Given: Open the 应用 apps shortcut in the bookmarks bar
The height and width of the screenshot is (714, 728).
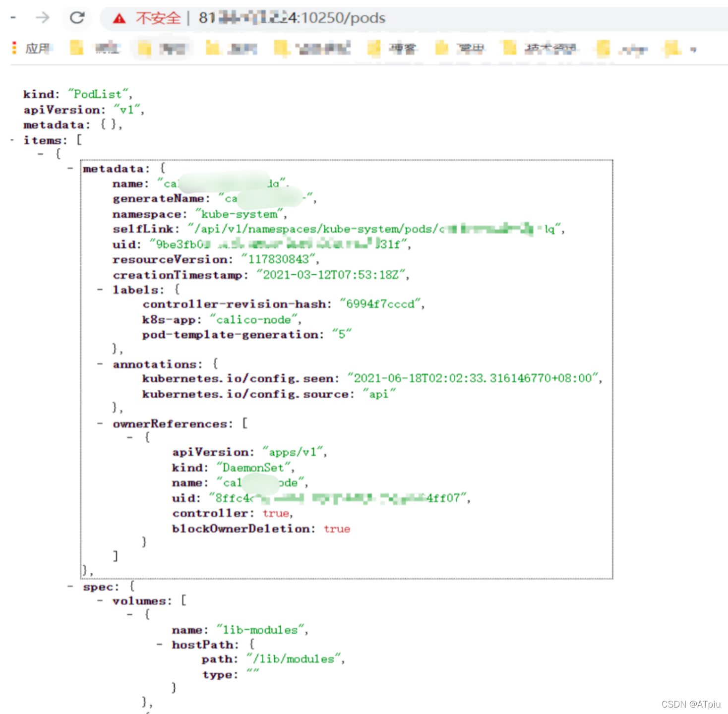Looking at the screenshot, I should coord(33,48).
